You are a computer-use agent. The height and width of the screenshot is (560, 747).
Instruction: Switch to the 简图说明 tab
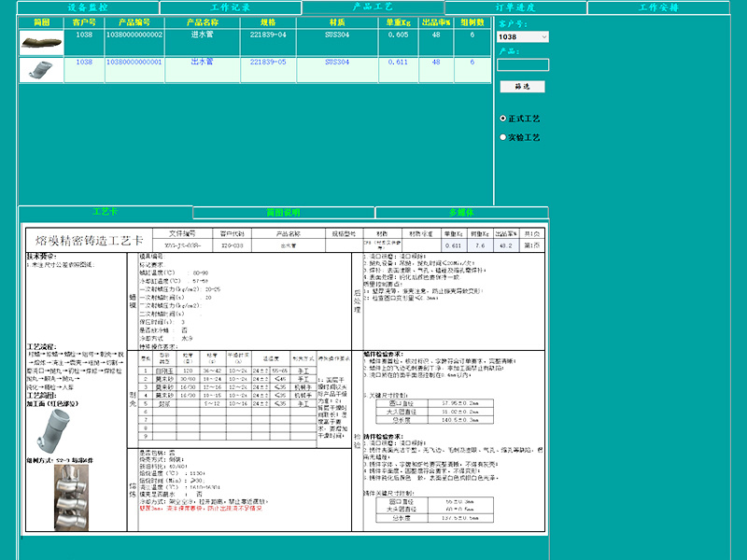pos(284,213)
